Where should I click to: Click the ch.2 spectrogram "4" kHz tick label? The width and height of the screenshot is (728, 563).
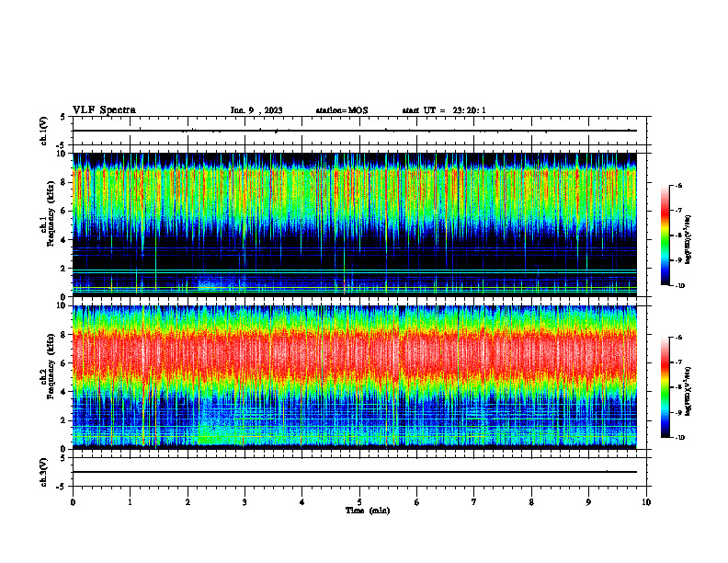(64, 392)
